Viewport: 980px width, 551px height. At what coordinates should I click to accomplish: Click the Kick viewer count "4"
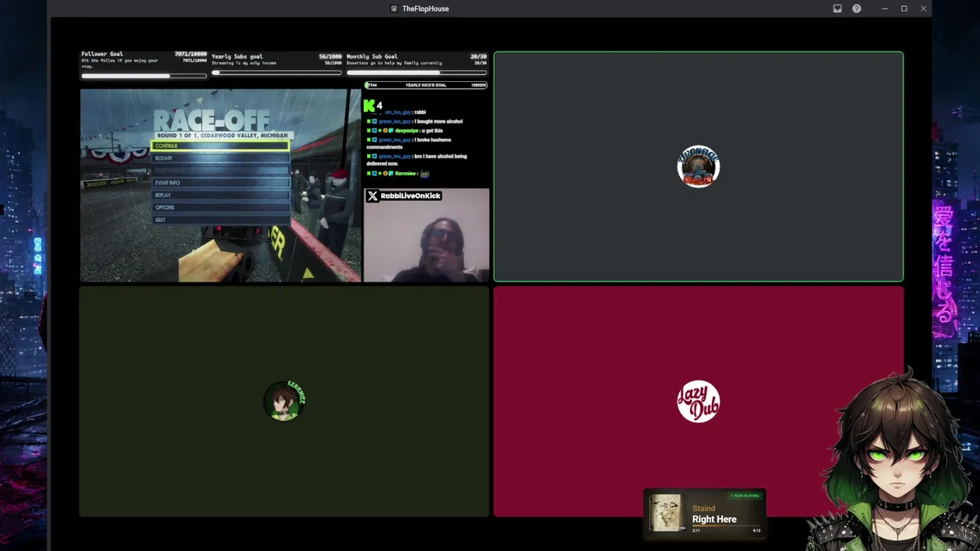tap(379, 106)
